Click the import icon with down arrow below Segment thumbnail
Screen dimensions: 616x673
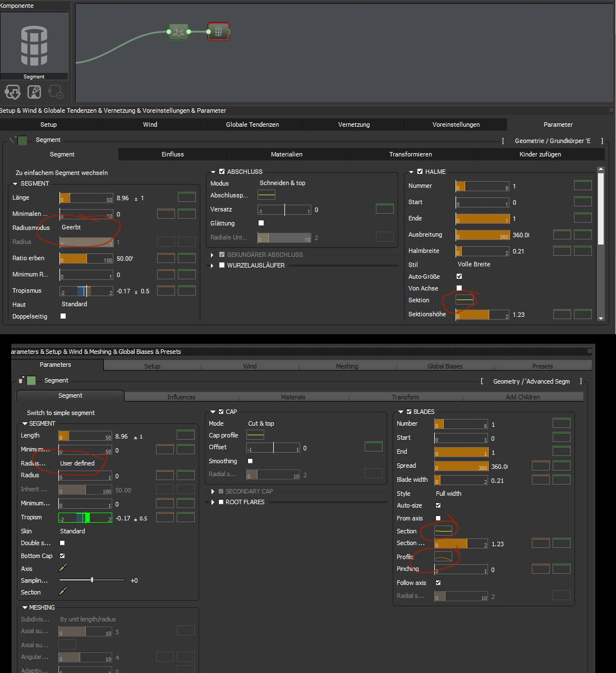[12, 91]
